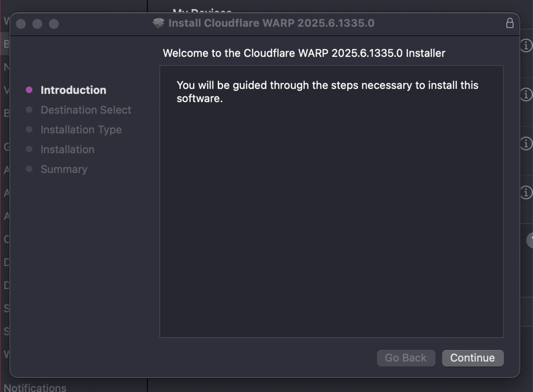The image size is (533, 392).
Task: Click the topmost info icon on the right edge
Action: point(526,46)
